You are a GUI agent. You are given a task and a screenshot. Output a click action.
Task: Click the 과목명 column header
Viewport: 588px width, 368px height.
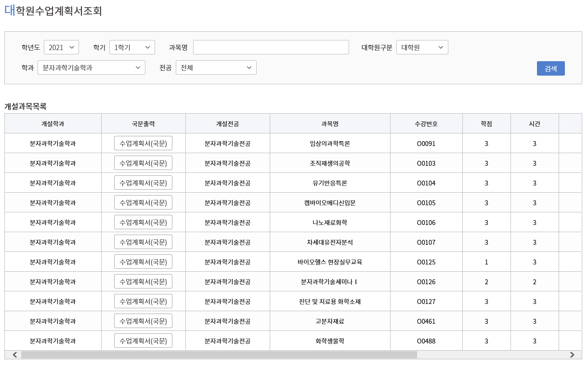330,124
